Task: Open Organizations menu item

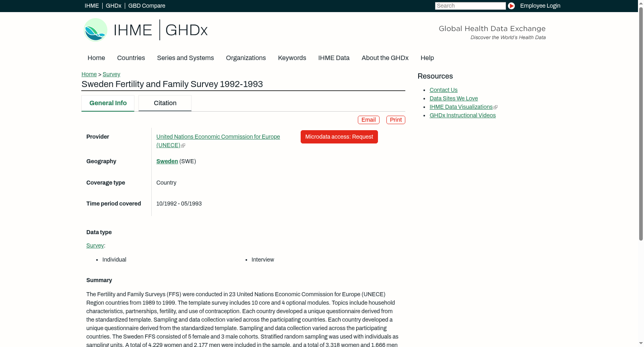Action: 246,58
